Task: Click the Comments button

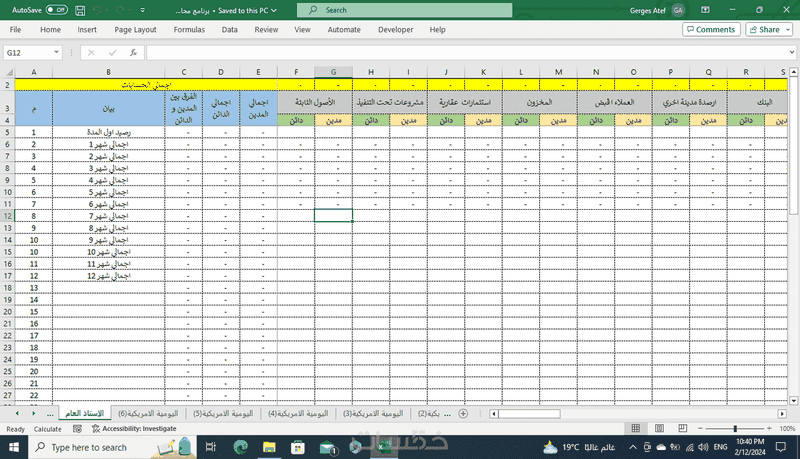Action: [x=709, y=30]
